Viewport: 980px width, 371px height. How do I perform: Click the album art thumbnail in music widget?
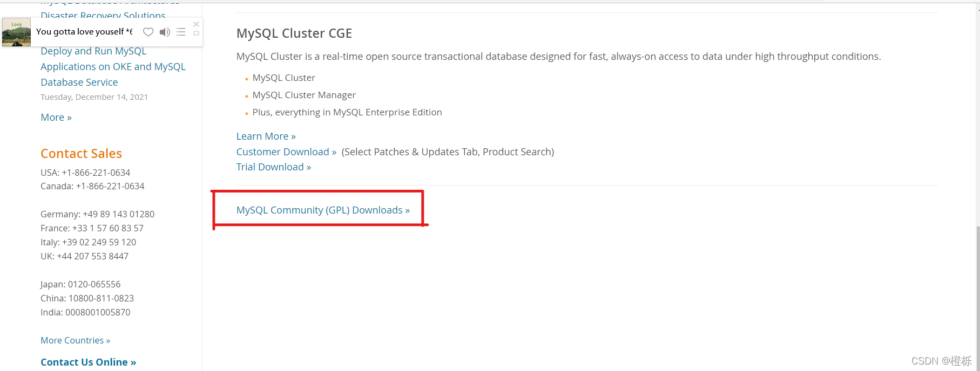click(x=16, y=32)
